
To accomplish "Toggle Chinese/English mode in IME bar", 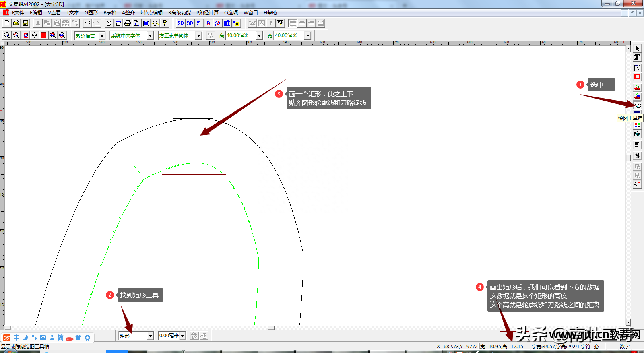I will [x=17, y=338].
